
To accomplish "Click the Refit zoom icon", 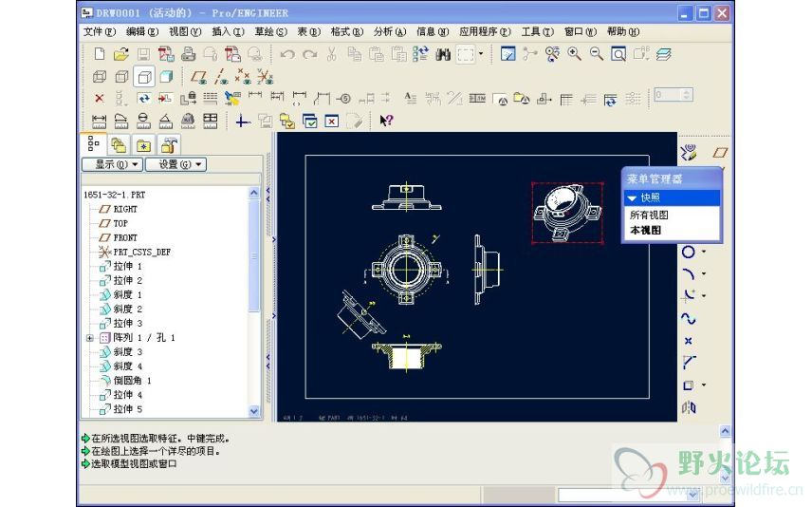I will pyautogui.click(x=618, y=54).
